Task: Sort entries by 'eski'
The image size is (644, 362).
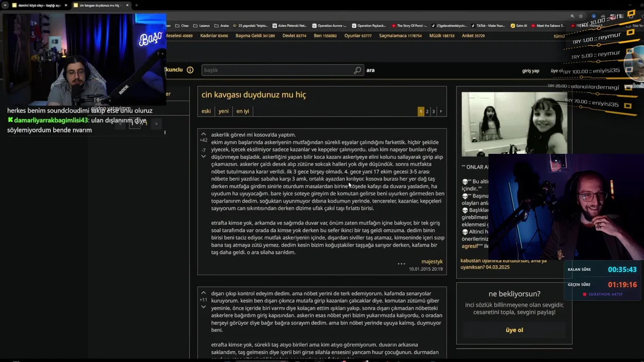Action: (x=206, y=111)
